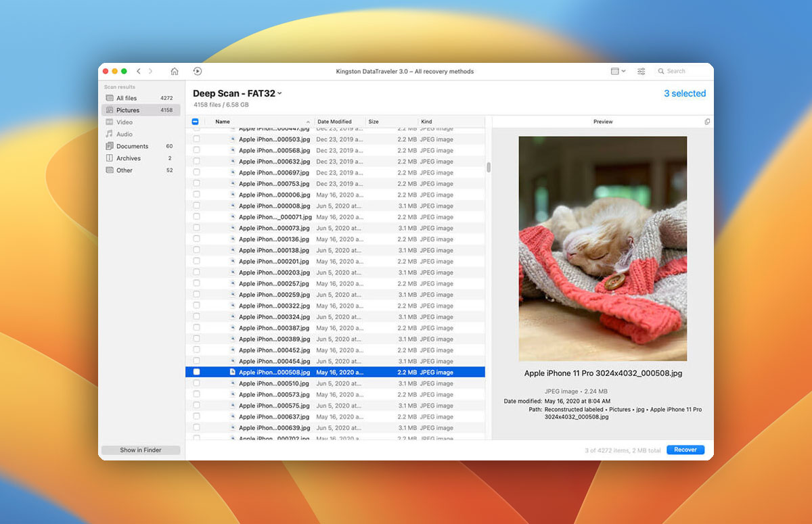The height and width of the screenshot is (524, 812).
Task: Click file icon of ...000568.jpg row
Action: point(232,150)
